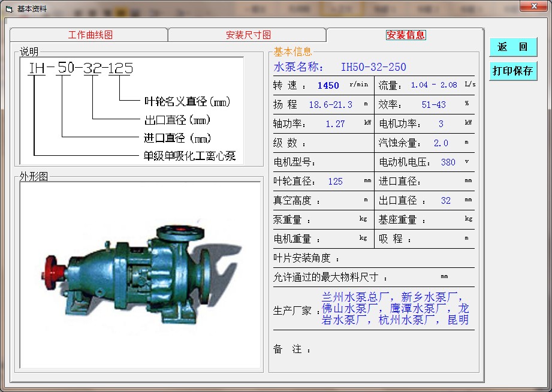Click the 进口直径 label in the table
The image size is (552, 392).
pos(400,182)
